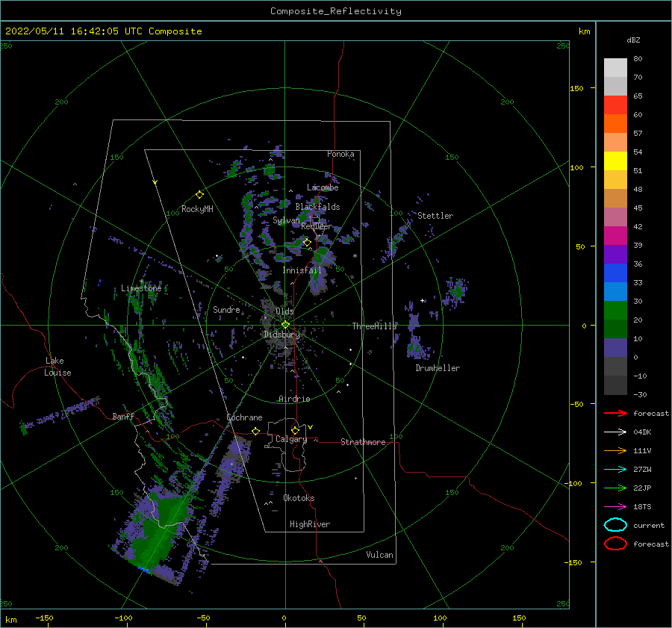This screenshot has height=628, width=672.
Task: Click the Cochrane town label
Action: click(x=244, y=417)
